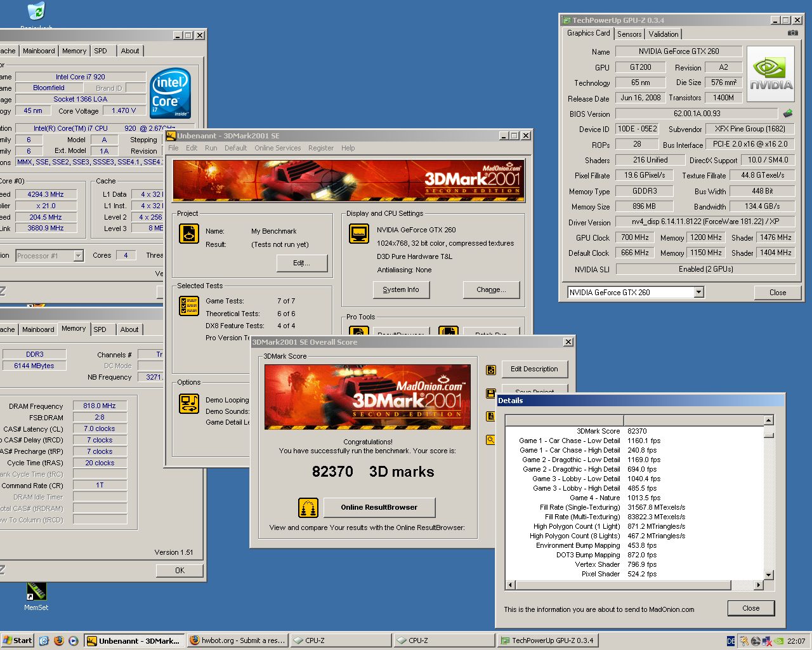Click the NVIDIA tray icon
The height and width of the screenshot is (650, 812).
coord(778,641)
